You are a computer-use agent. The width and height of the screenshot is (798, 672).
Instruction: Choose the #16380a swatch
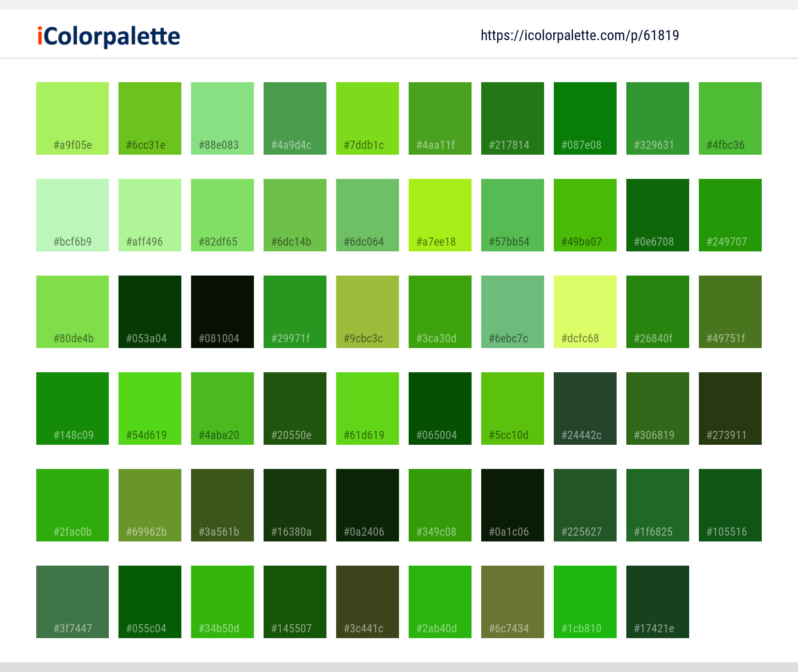(x=295, y=505)
